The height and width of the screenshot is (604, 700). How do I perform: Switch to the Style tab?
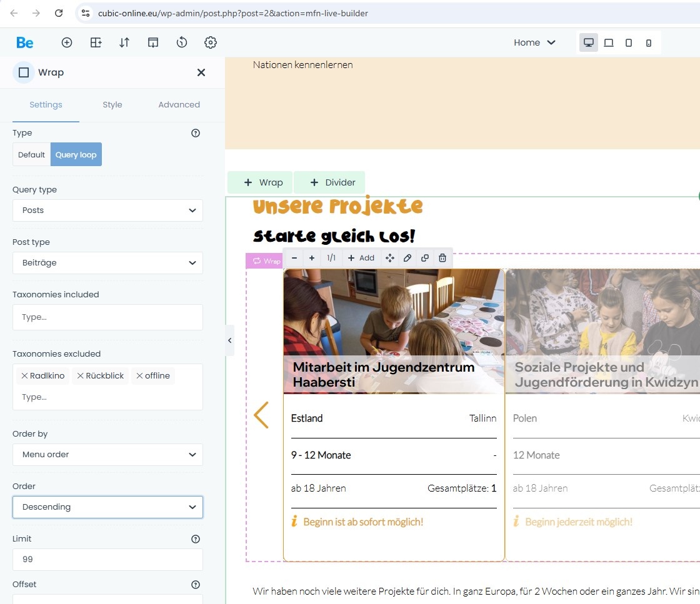tap(112, 105)
